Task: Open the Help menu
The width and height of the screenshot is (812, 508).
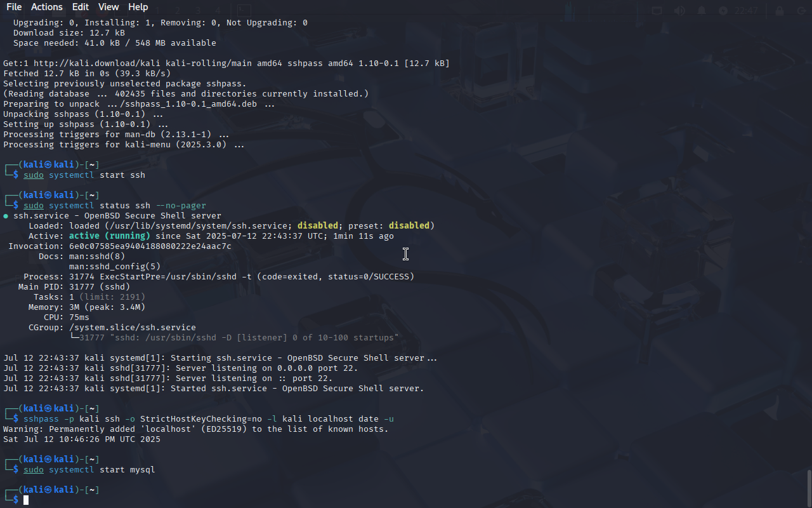Action: click(x=138, y=7)
